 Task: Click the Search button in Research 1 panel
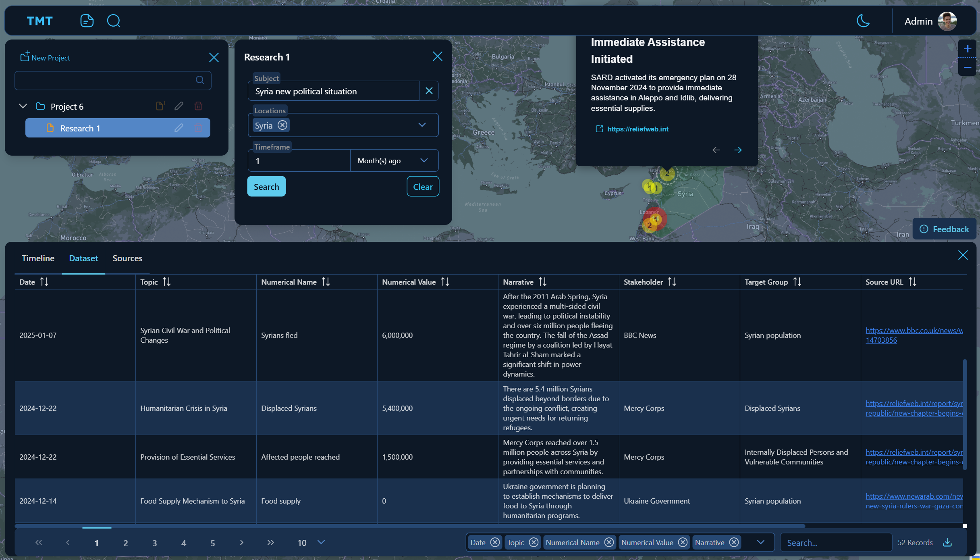(x=266, y=186)
